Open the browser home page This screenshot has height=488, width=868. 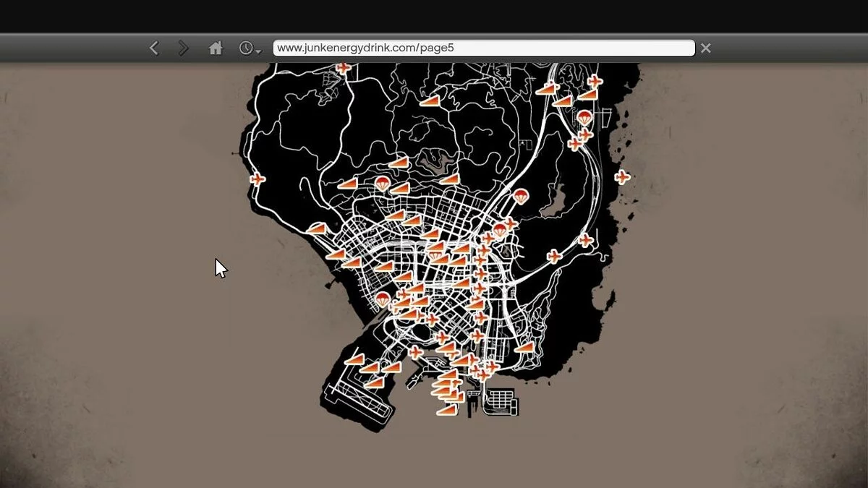click(216, 48)
